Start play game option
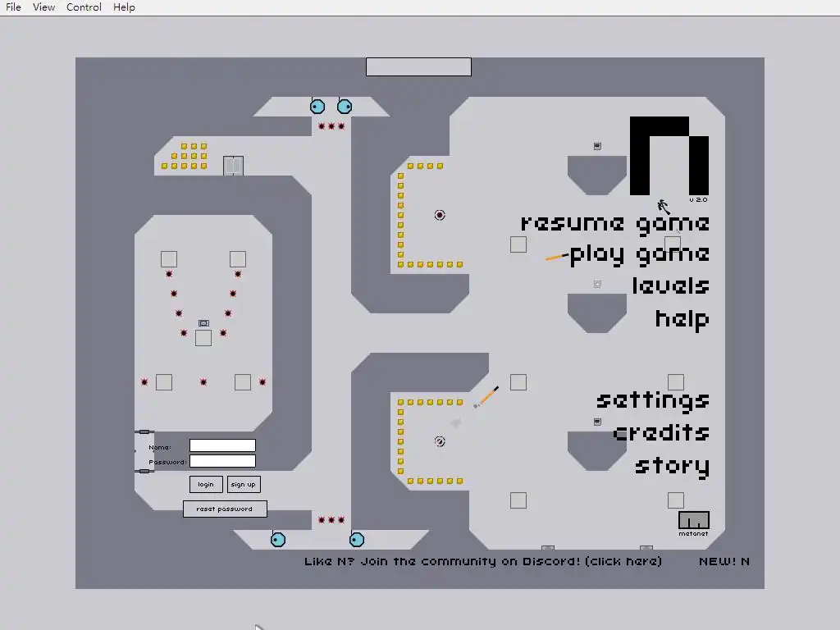This screenshot has height=630, width=840. (640, 255)
